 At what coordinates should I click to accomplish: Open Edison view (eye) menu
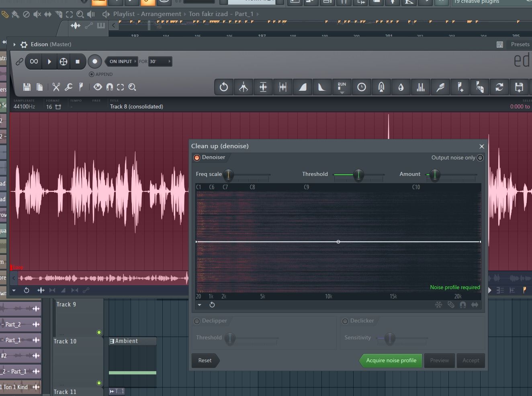click(98, 87)
